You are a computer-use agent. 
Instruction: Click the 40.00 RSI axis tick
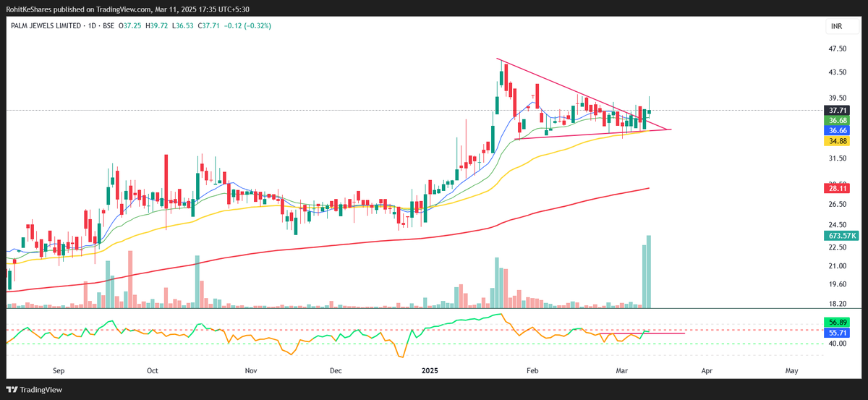[837, 344]
